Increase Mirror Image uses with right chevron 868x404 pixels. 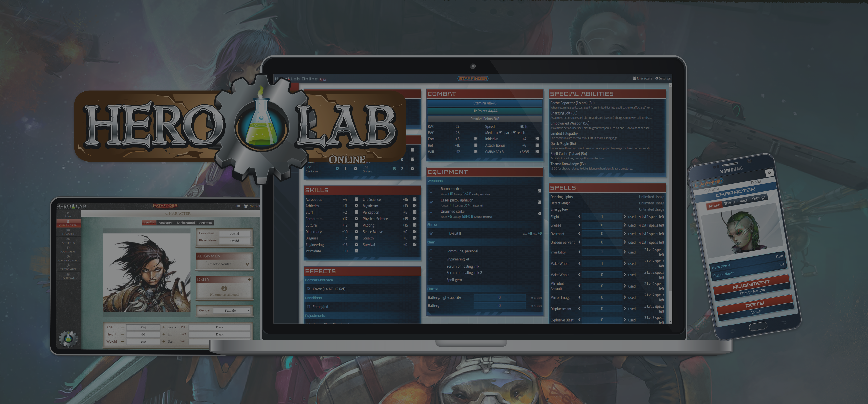pos(624,297)
